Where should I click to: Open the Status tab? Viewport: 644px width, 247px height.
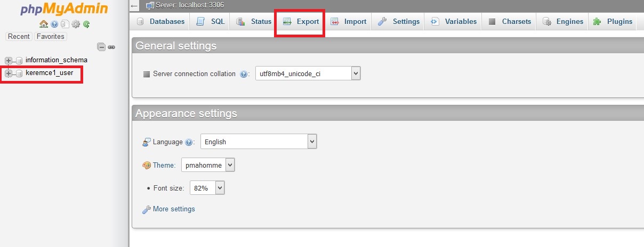click(x=254, y=22)
